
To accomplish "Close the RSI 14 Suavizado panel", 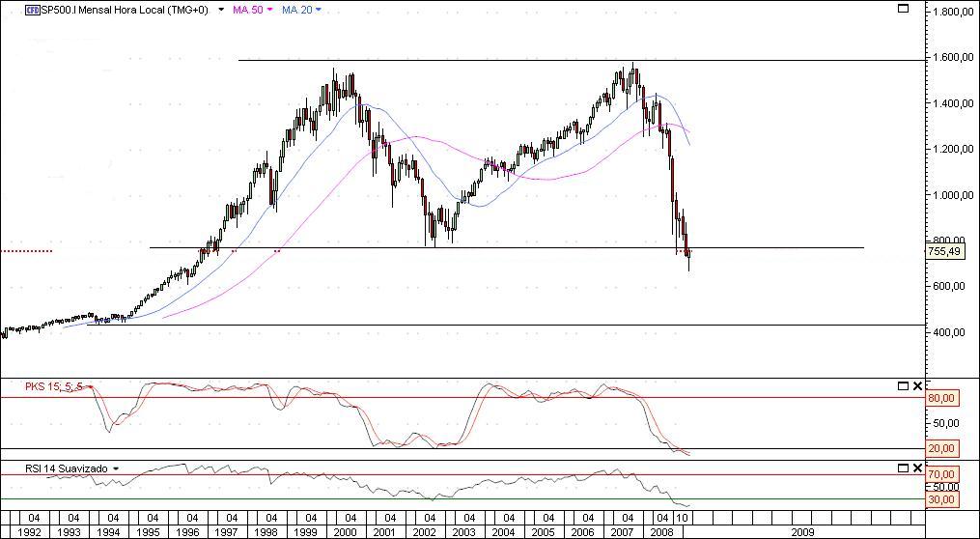I will (x=917, y=468).
